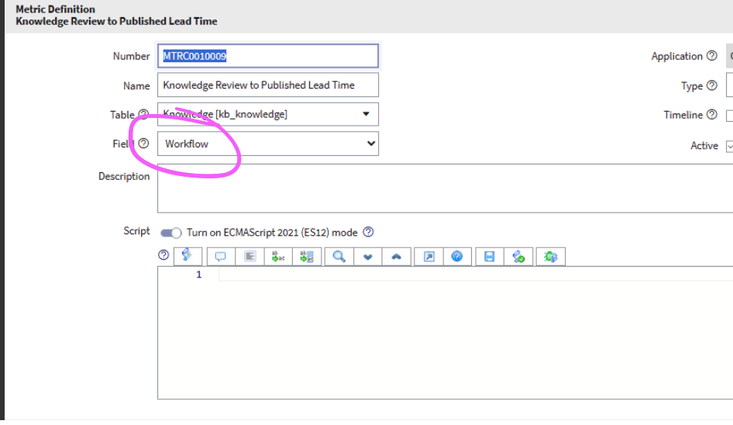Click the help icon next to Field label
Viewport: 733px width, 425px height.
click(x=144, y=144)
